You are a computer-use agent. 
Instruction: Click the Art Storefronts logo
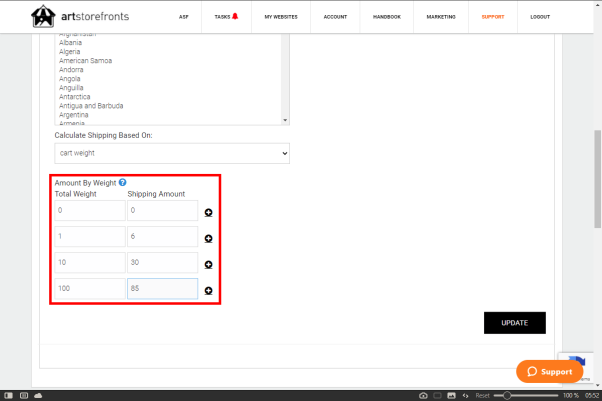click(x=79, y=17)
